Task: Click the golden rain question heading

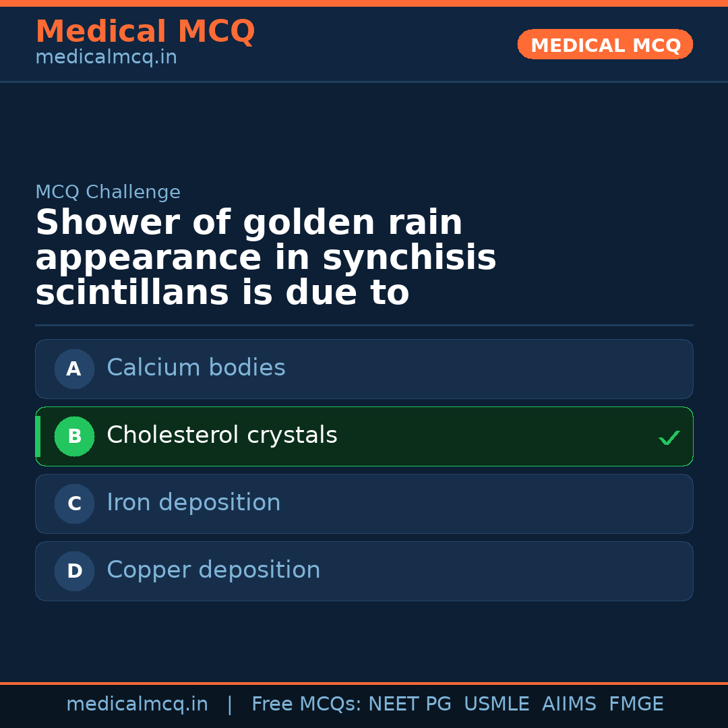Action: point(266,258)
